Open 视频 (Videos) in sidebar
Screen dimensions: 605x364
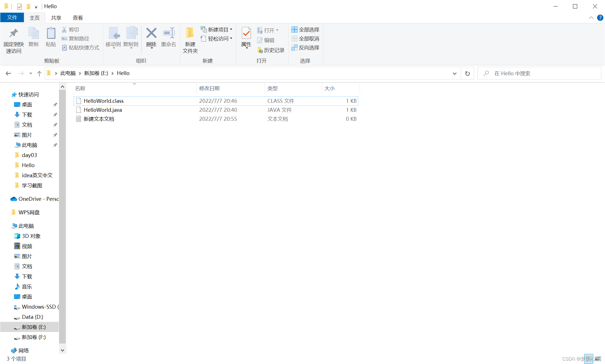(x=23, y=246)
